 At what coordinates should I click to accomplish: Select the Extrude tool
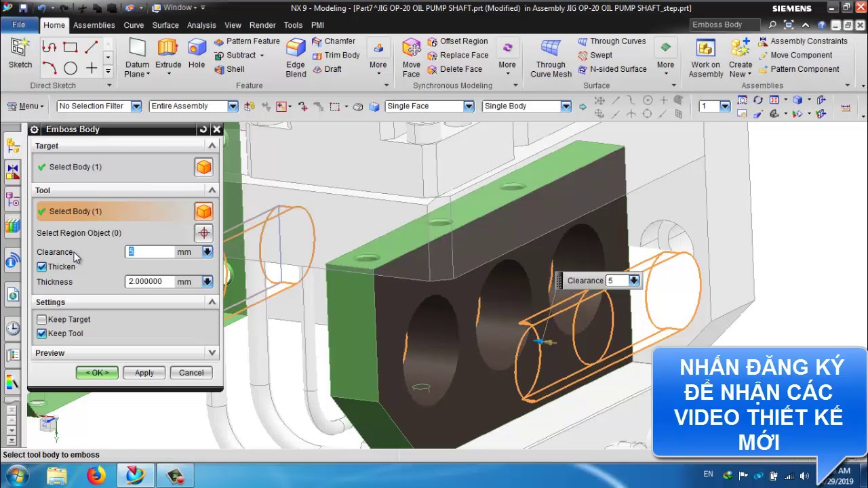point(168,54)
